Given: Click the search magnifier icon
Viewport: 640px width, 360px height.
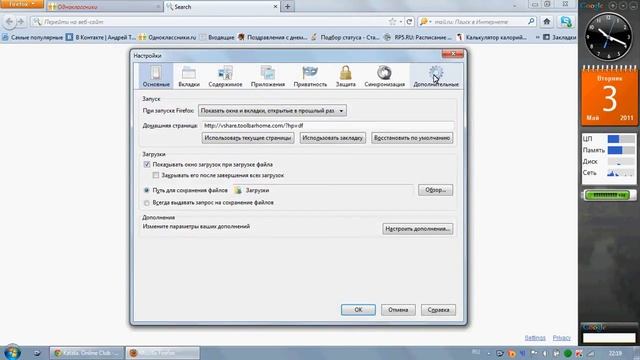Looking at the screenshot, I should (x=531, y=22).
